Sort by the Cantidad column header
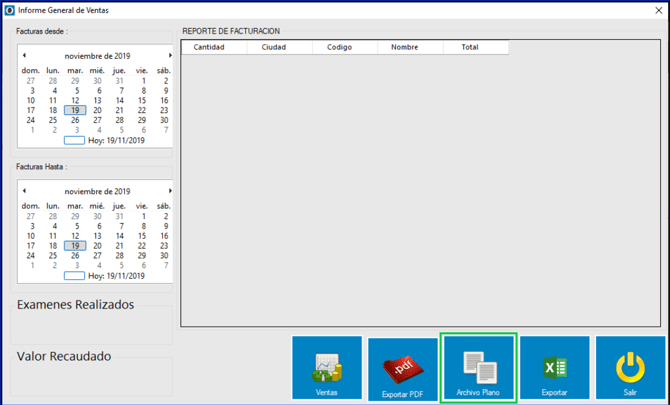670x405 pixels. pos(209,47)
